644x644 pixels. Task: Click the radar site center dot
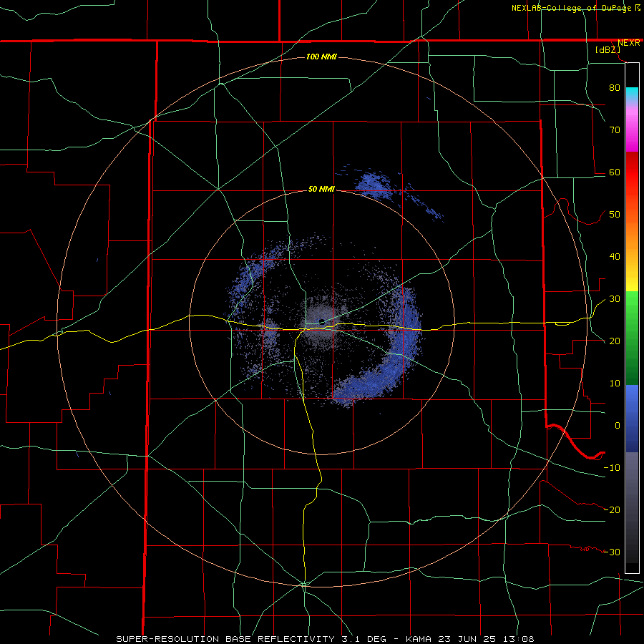click(x=321, y=321)
